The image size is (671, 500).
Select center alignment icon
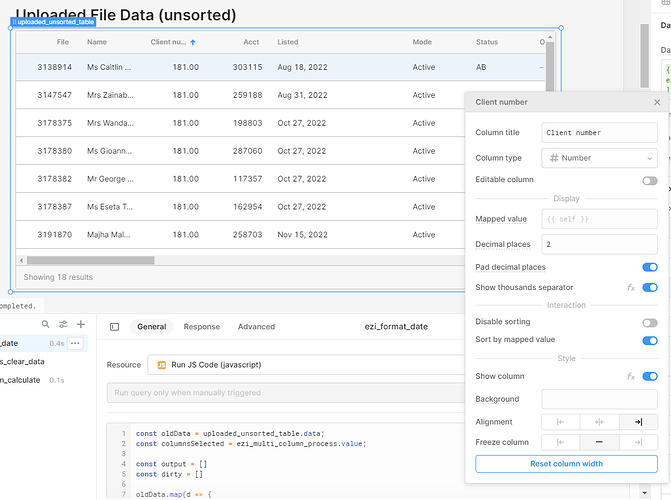point(599,422)
